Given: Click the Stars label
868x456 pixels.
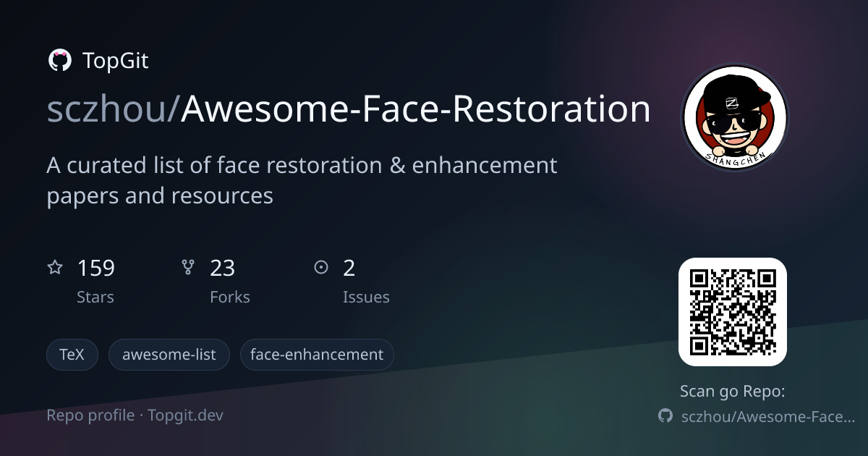Looking at the screenshot, I should [x=95, y=297].
